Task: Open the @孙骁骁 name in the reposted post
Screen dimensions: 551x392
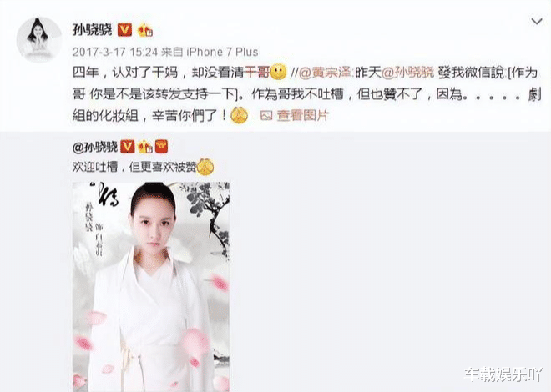Action: tap(95, 147)
